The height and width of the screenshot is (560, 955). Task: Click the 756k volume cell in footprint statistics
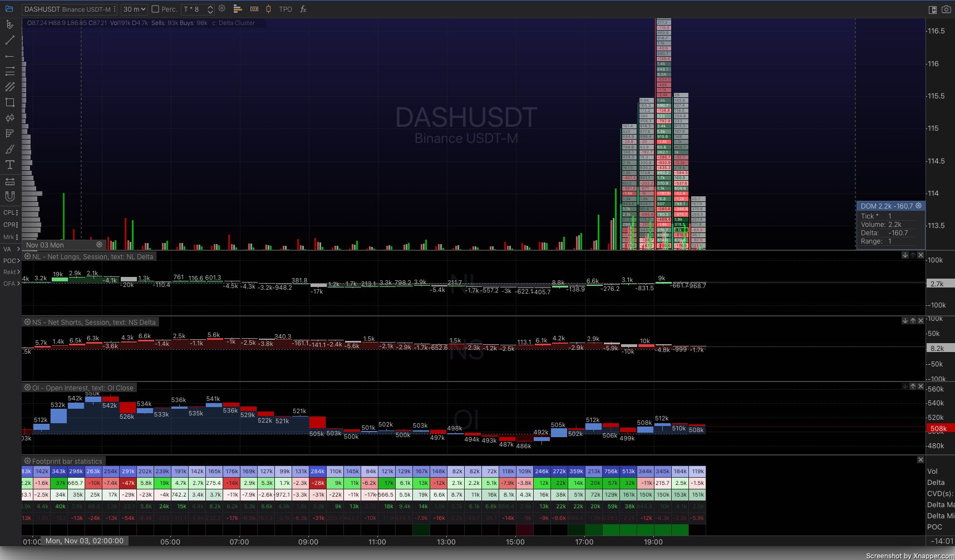coord(611,471)
